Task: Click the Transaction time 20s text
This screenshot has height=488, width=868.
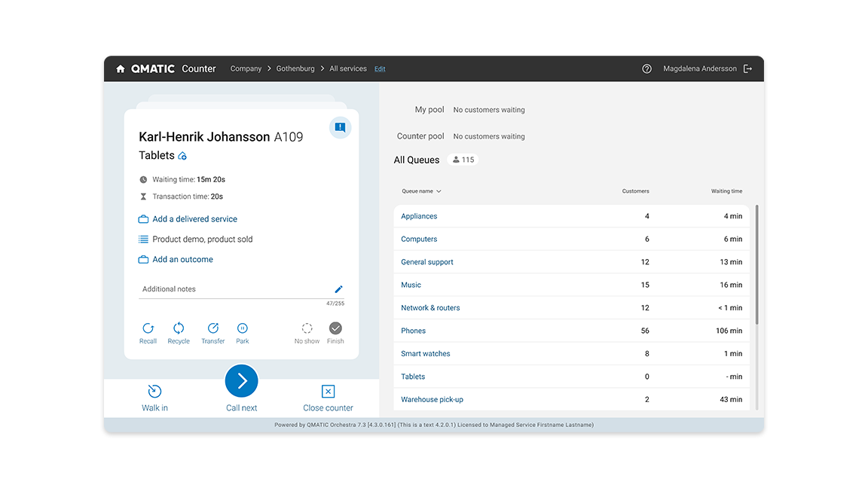Action: 188,197
